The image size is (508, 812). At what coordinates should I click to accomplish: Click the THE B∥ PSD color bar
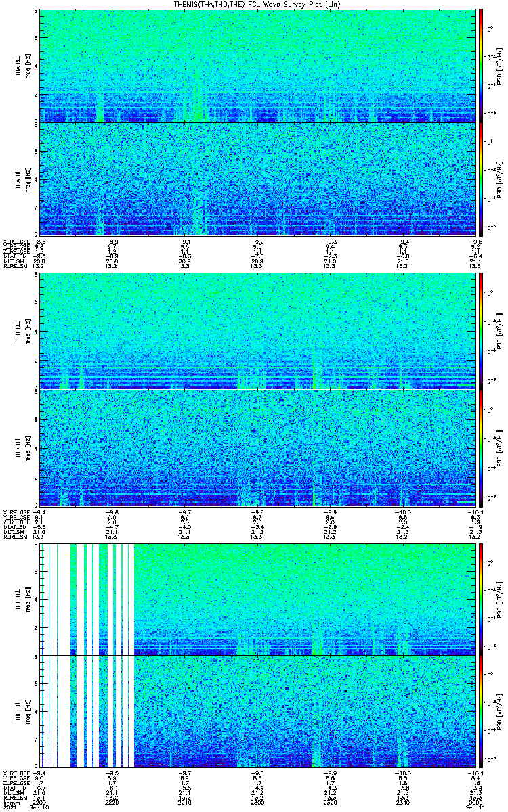tap(481, 712)
